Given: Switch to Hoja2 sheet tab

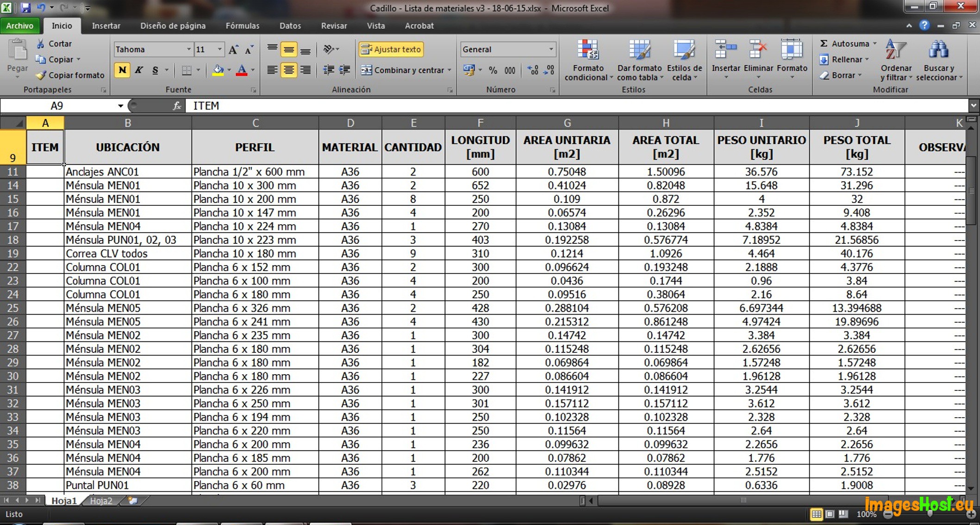Looking at the screenshot, I should 101,500.
